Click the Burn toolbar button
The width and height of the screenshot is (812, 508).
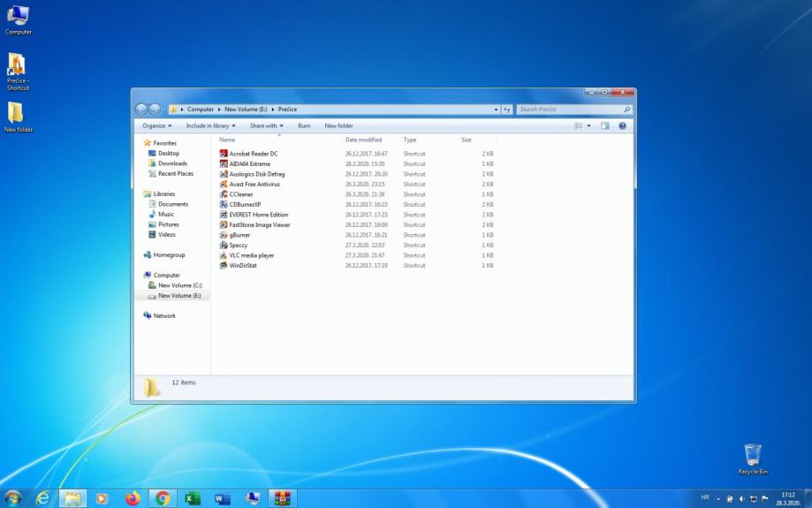304,125
